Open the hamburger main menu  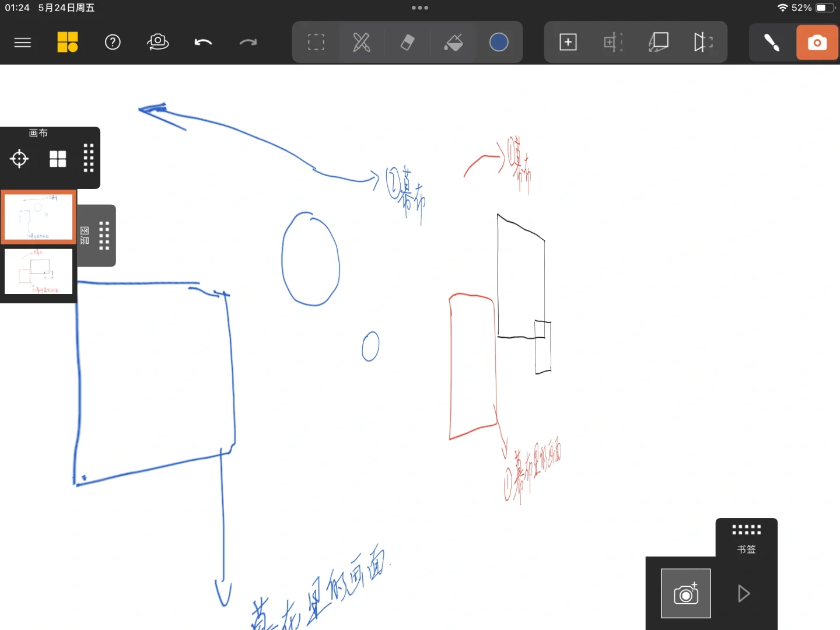pos(22,43)
